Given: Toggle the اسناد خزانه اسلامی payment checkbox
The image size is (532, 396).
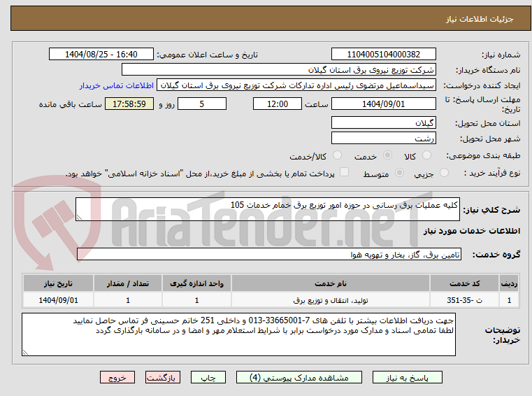Looking at the screenshot, I should (x=344, y=172).
